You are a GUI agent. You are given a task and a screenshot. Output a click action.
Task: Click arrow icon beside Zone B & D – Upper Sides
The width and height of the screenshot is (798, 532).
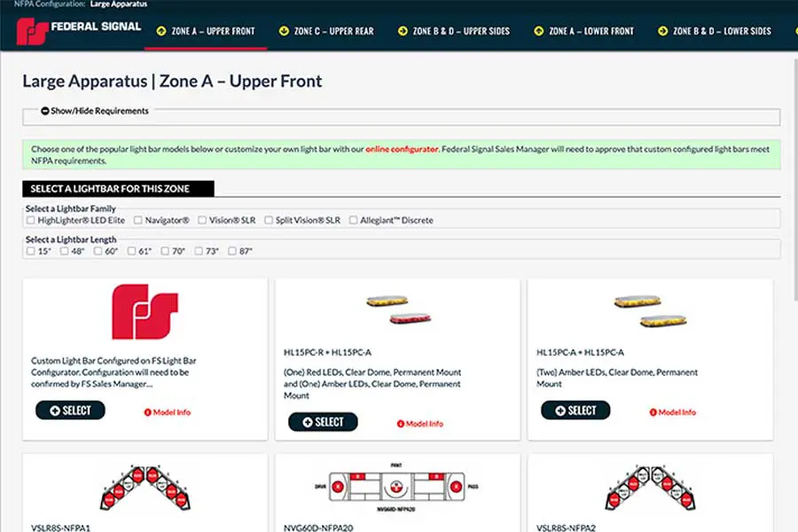click(403, 31)
